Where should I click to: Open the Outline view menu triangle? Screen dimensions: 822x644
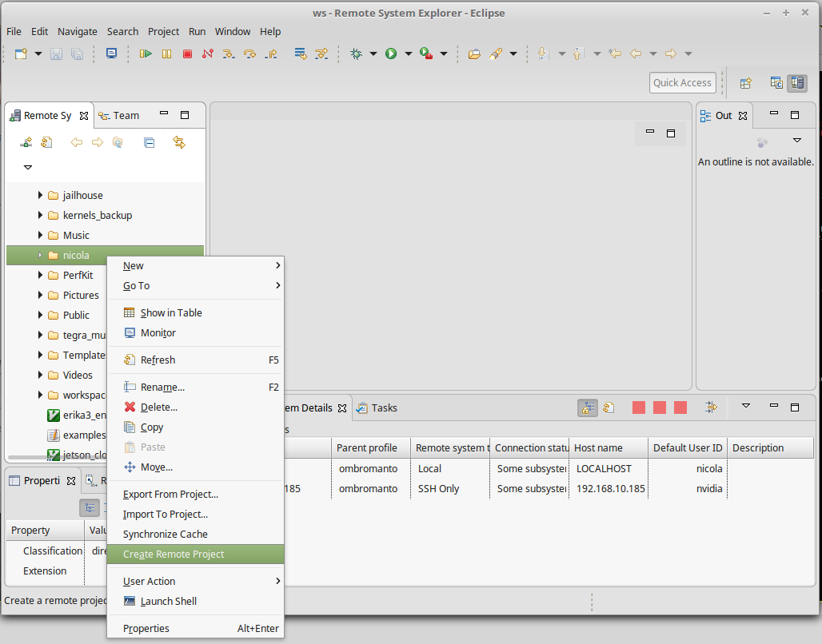pos(797,141)
